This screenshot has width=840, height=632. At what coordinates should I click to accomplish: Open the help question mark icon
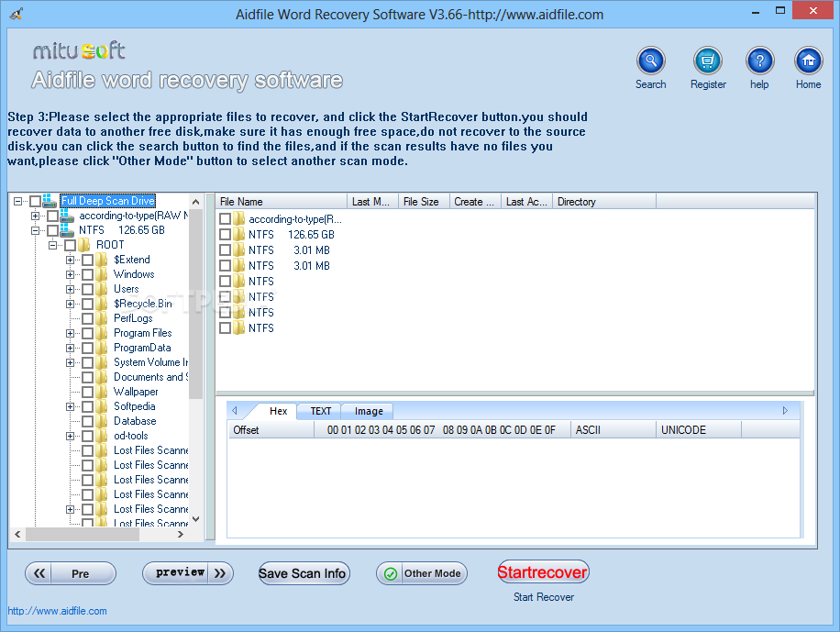click(x=759, y=61)
